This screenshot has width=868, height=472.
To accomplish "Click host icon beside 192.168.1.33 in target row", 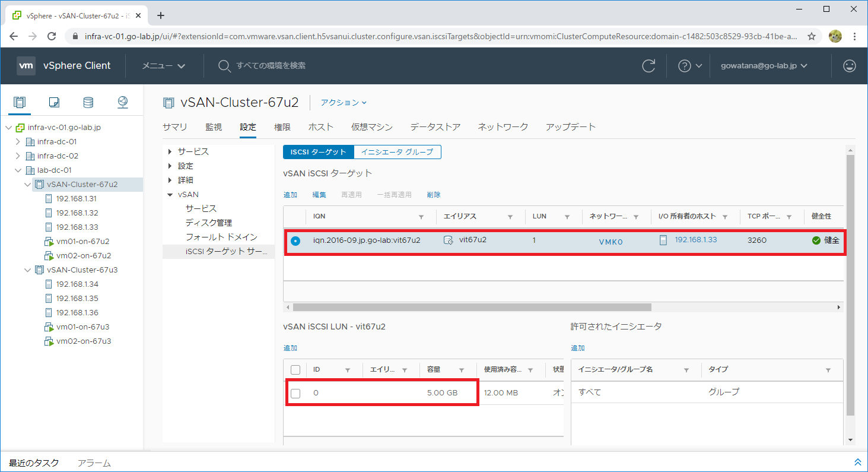I will (x=664, y=240).
